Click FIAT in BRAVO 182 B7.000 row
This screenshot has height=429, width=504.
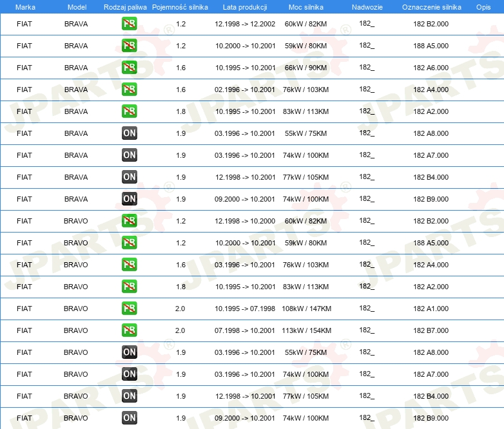[x=24, y=330]
